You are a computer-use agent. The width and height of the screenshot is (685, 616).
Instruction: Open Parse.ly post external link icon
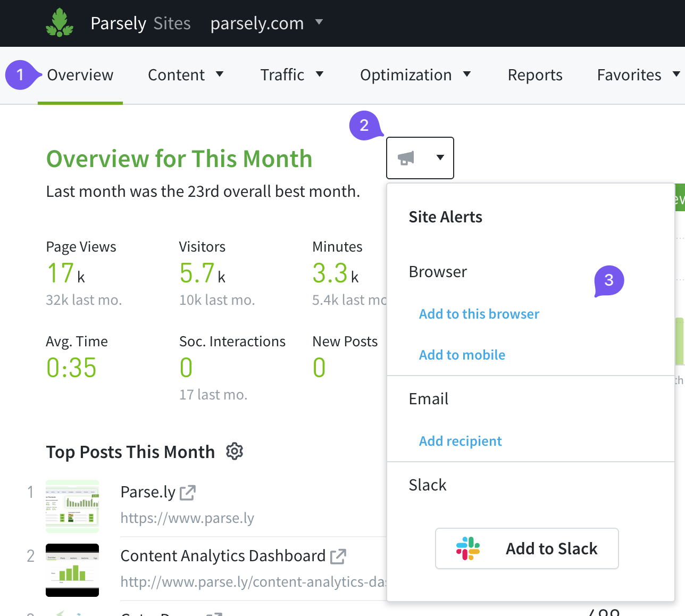coord(188,493)
